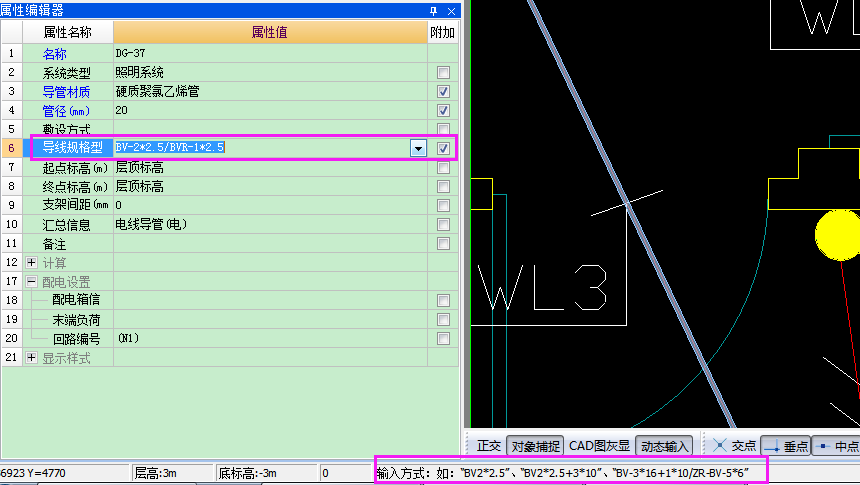The image size is (860, 485).
Task: Toggle 对象捕捉 button
Action: click(535, 445)
